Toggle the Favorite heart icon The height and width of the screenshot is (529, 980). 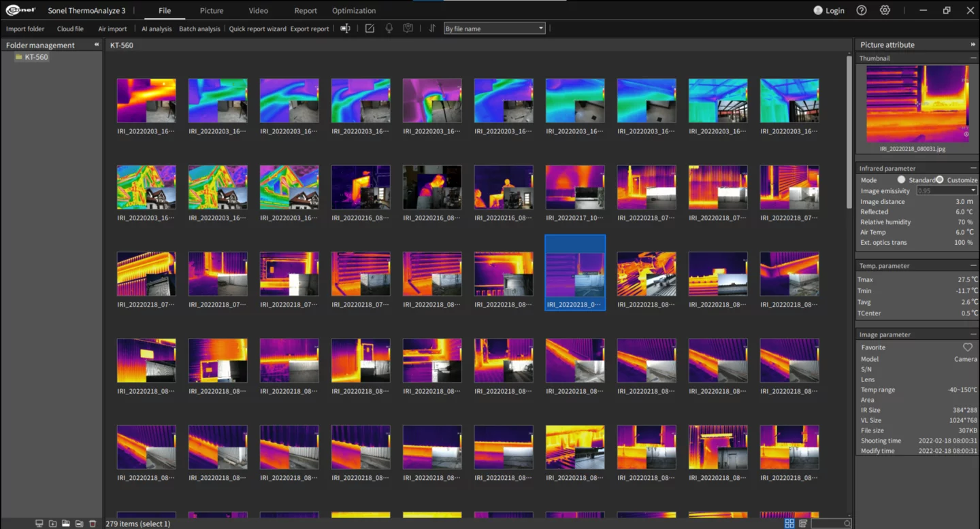(x=968, y=347)
